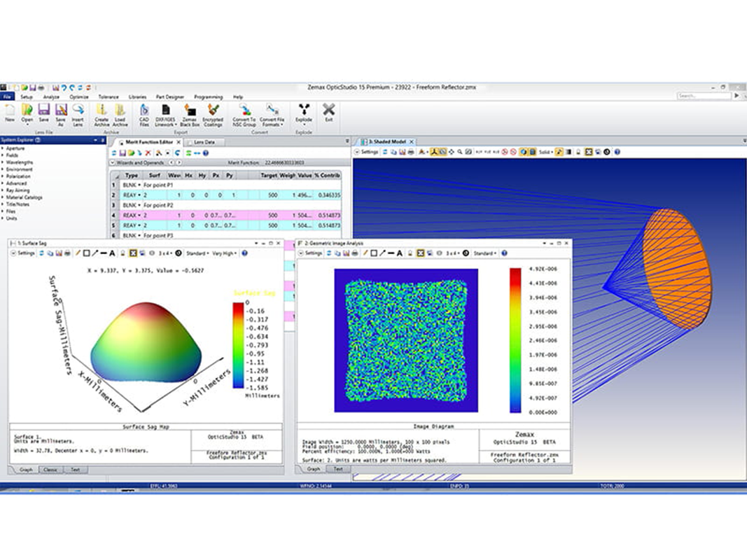The width and height of the screenshot is (747, 560).
Task: Click the Search input field
Action: pyautogui.click(x=704, y=96)
